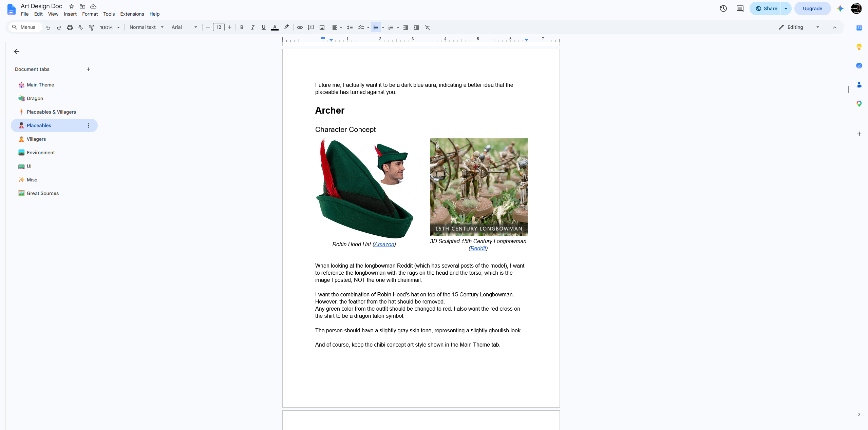Toggle bold formatting
The height and width of the screenshot is (430, 868).
click(x=242, y=27)
